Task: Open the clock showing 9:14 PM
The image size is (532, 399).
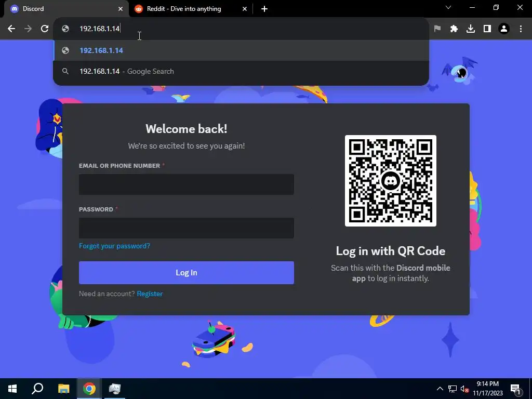Action: click(x=487, y=389)
